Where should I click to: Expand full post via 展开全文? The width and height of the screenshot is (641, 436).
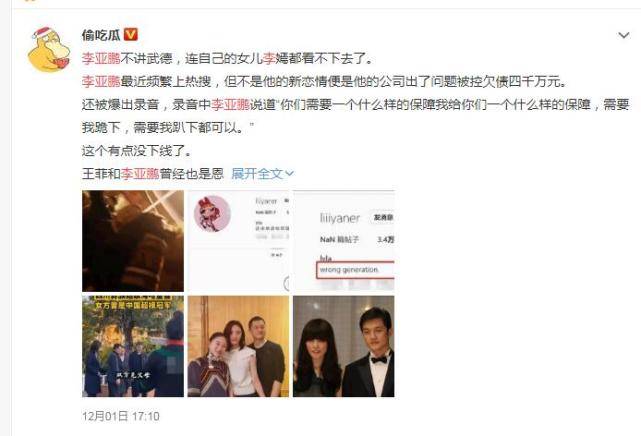click(262, 174)
